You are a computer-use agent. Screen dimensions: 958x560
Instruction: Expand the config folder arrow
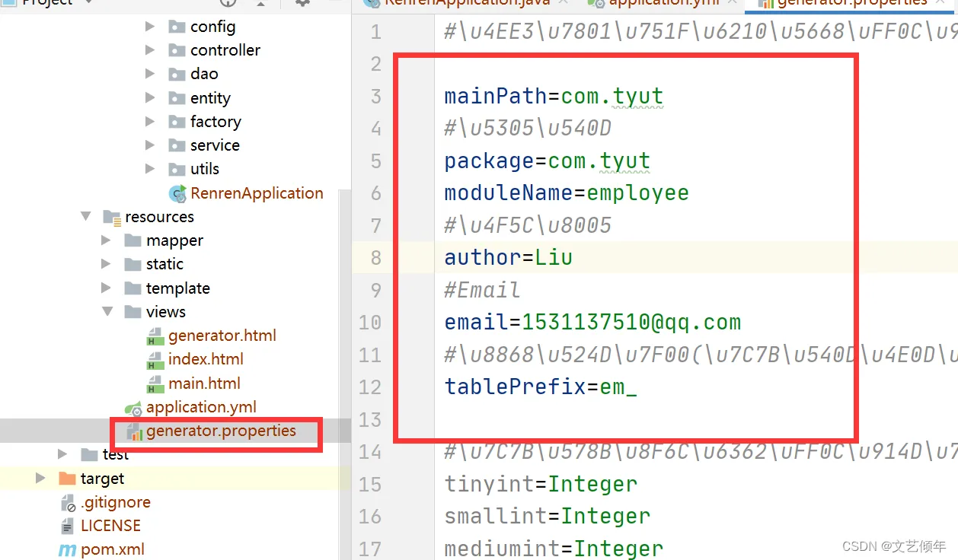point(150,27)
